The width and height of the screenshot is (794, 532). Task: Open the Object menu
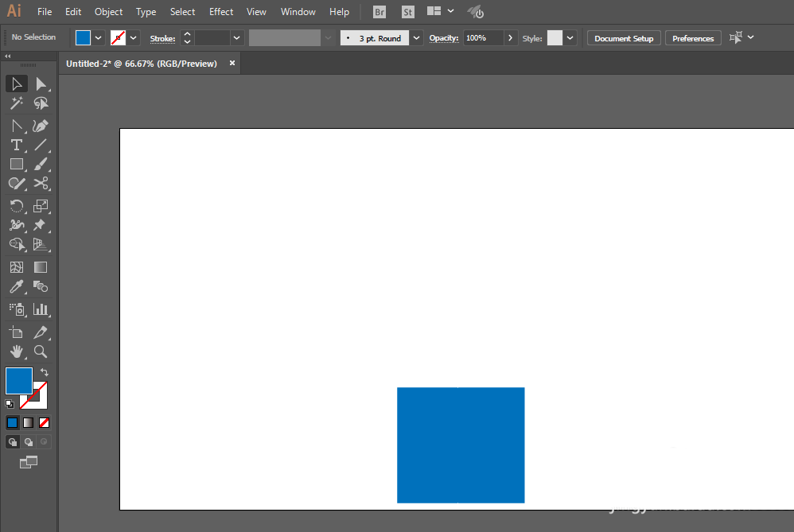108,12
